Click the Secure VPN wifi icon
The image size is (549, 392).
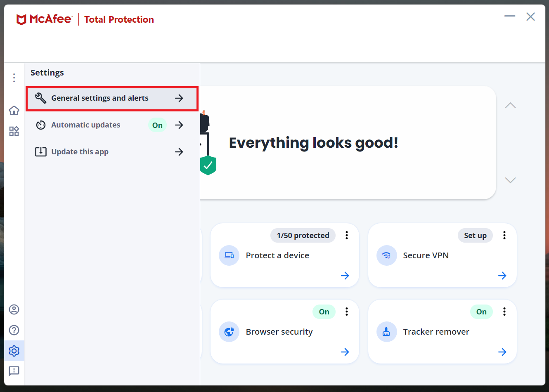386,255
